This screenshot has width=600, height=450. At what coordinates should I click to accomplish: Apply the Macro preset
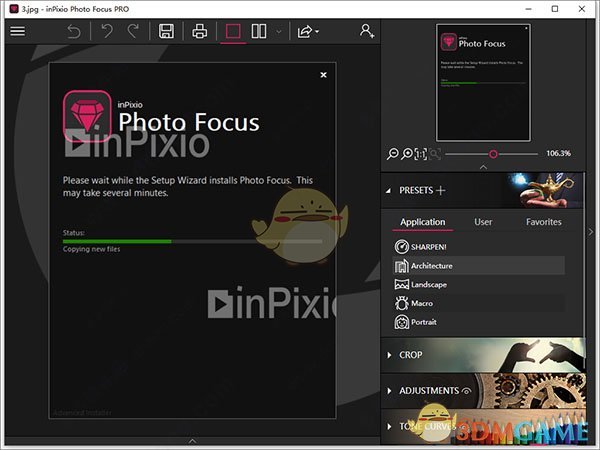(479, 303)
